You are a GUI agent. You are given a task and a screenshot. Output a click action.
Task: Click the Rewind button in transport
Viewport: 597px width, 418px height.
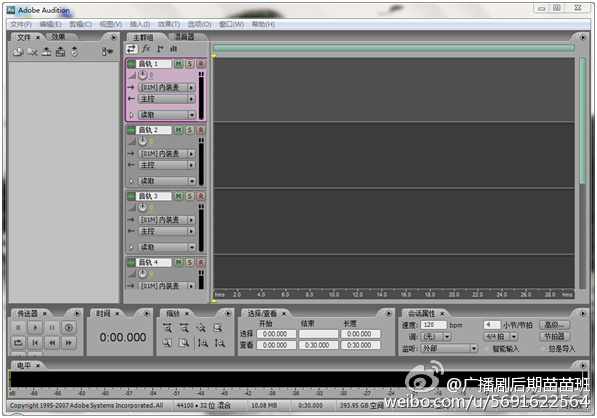pos(52,343)
